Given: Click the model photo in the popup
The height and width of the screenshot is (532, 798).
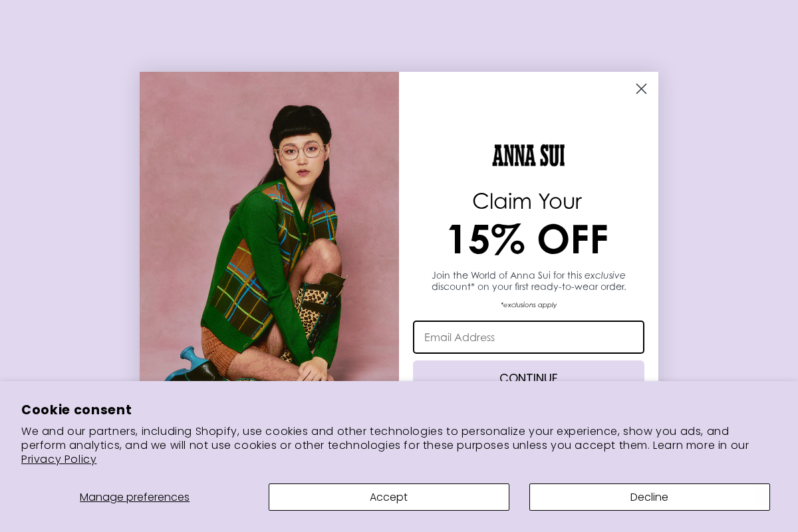Looking at the screenshot, I should point(269,233).
